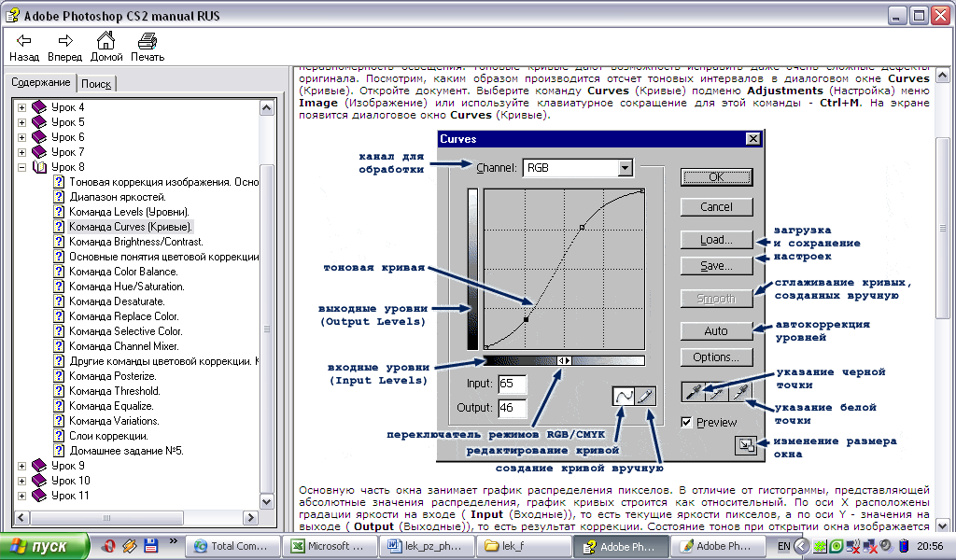Click Save... in the Curves dialog

tap(716, 266)
